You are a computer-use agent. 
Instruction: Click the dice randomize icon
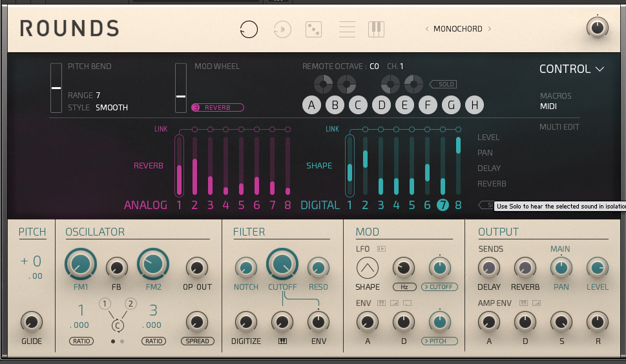[313, 29]
